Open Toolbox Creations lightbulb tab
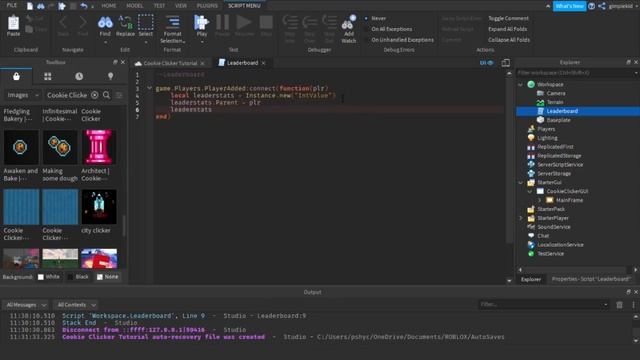This screenshot has height=360, width=640. pos(110,76)
